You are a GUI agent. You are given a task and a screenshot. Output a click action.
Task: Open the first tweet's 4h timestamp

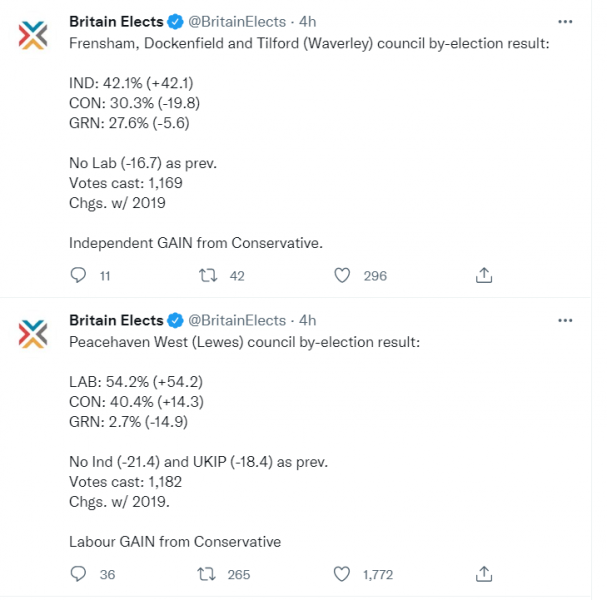[x=308, y=21]
